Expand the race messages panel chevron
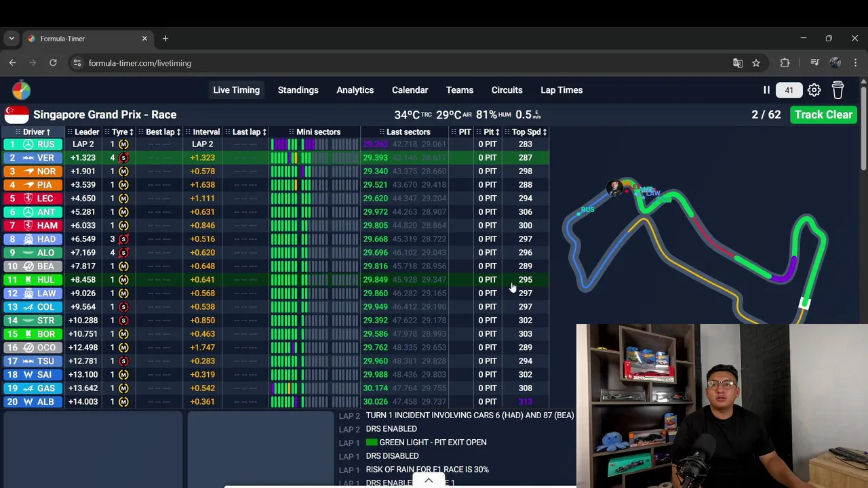The image size is (868, 488). point(429,481)
